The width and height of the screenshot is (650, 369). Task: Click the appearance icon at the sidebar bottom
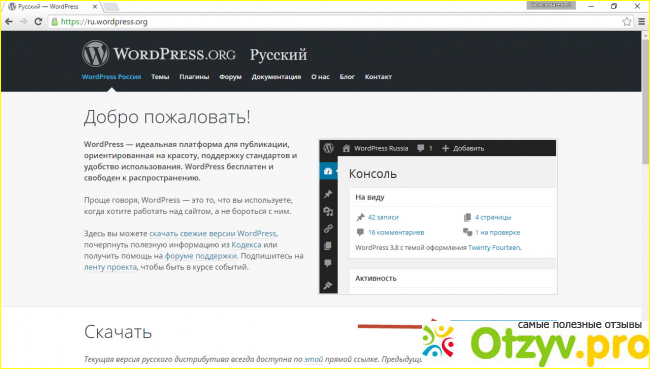328,285
